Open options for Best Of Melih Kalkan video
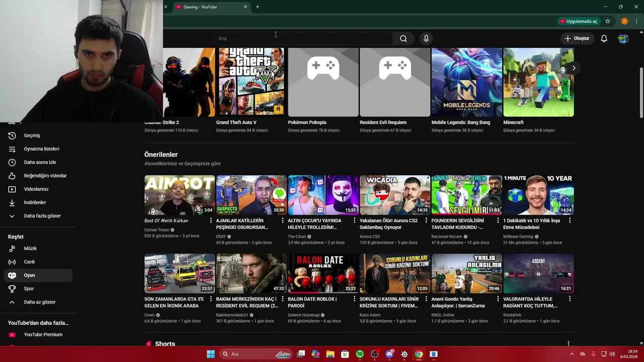644x362 pixels. pos(211,221)
